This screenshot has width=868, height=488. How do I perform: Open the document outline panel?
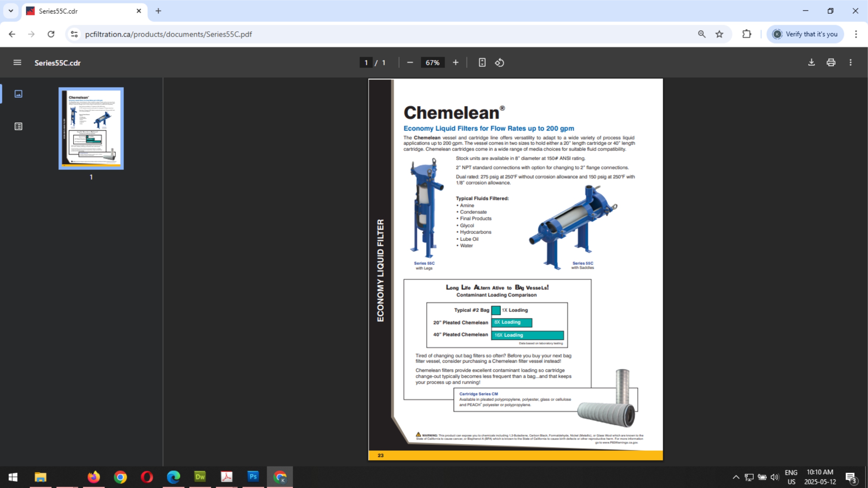pos(18,126)
